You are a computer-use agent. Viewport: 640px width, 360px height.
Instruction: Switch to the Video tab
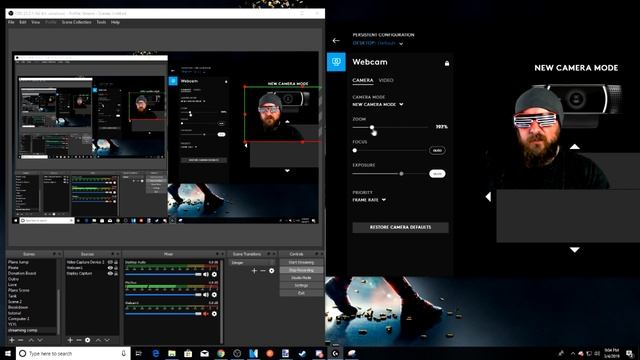[x=386, y=80]
